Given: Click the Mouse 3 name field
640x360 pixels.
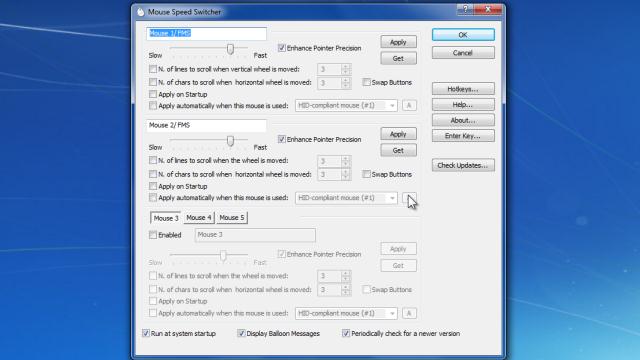Looking at the screenshot, I should (255, 235).
